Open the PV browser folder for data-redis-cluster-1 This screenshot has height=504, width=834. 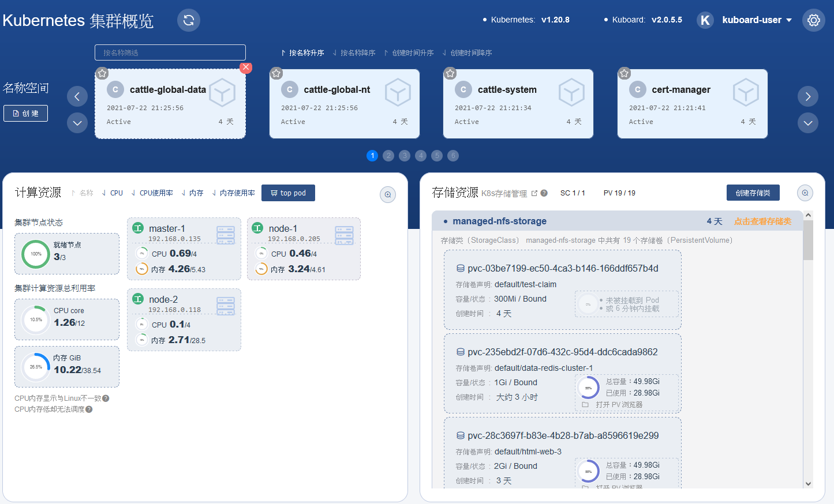tap(585, 405)
